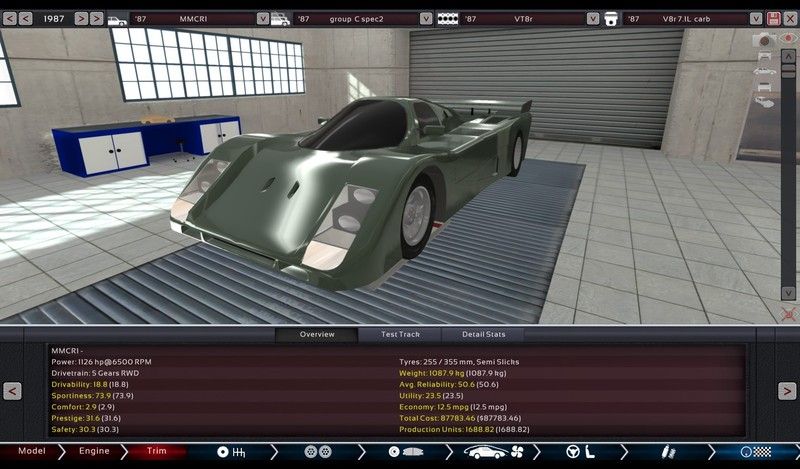
Task: Open the interior steering and seat section
Action: pyautogui.click(x=581, y=452)
